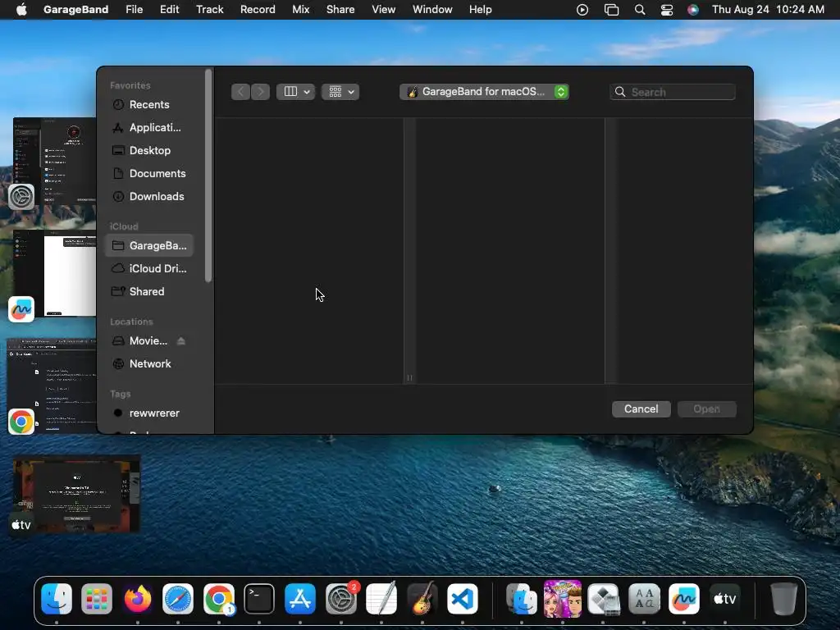Click the Search field
The width and height of the screenshot is (840, 630).
(x=673, y=92)
